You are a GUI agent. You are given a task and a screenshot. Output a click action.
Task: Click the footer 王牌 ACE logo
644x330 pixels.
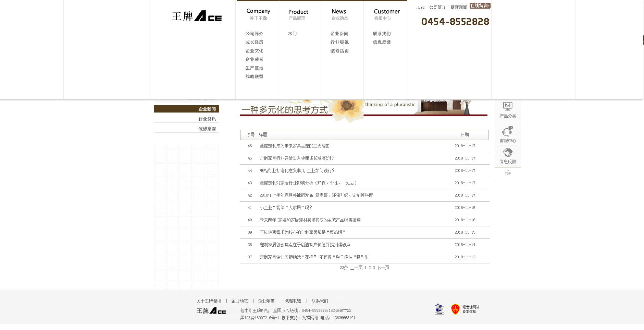211,311
